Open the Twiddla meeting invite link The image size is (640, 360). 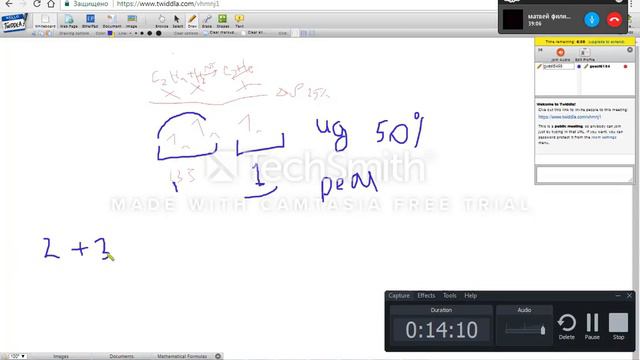click(x=569, y=117)
